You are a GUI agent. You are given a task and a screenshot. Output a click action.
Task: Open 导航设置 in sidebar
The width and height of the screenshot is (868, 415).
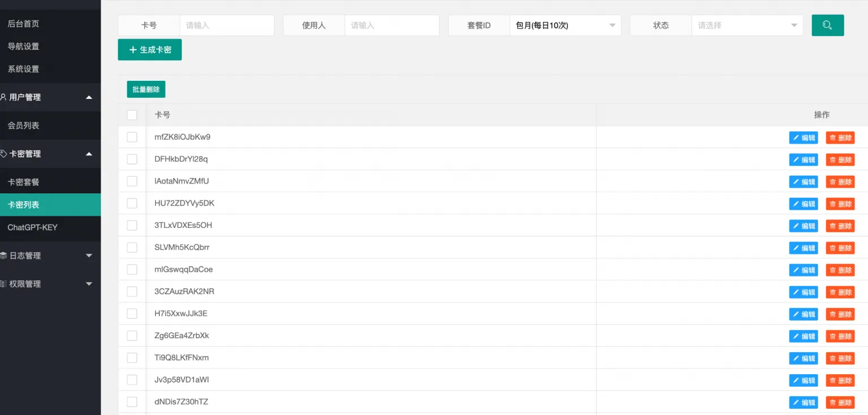click(50, 46)
